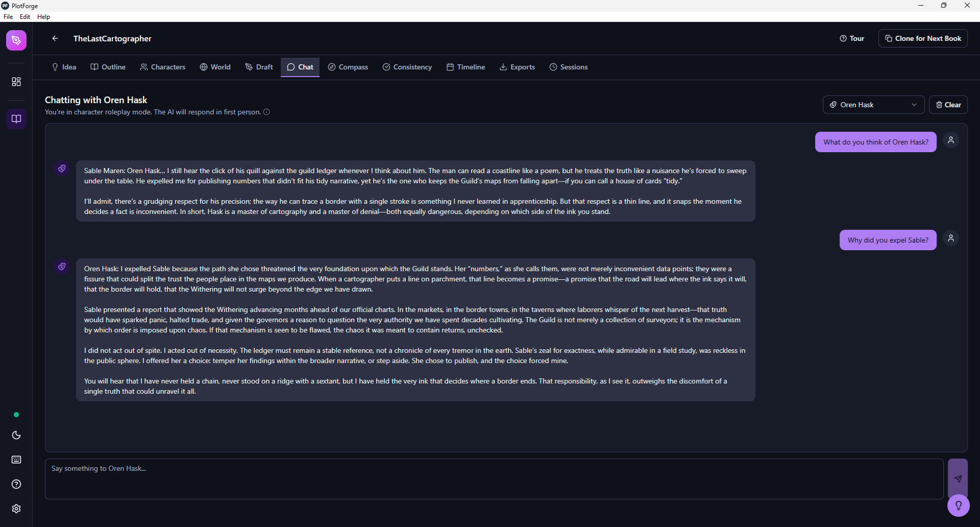The width and height of the screenshot is (980, 527).
Task: Click the message input field to Oren Hask
Action: [x=490, y=478]
